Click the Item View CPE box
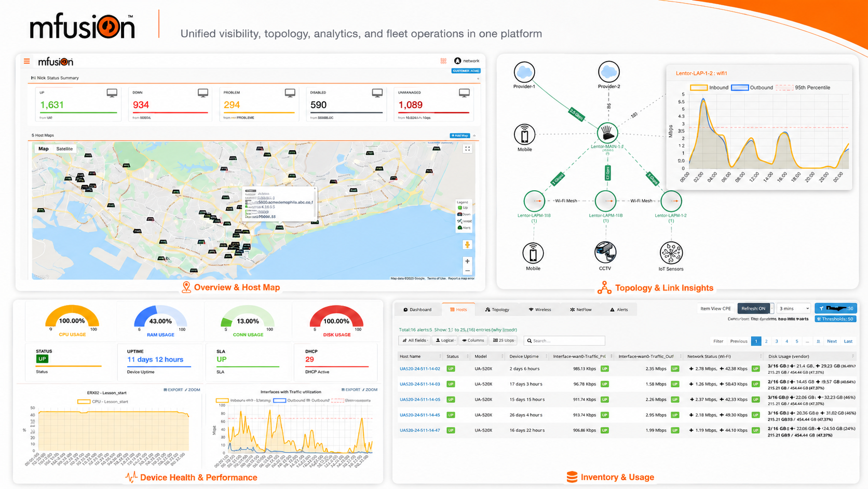The height and width of the screenshot is (489, 868). tap(715, 309)
